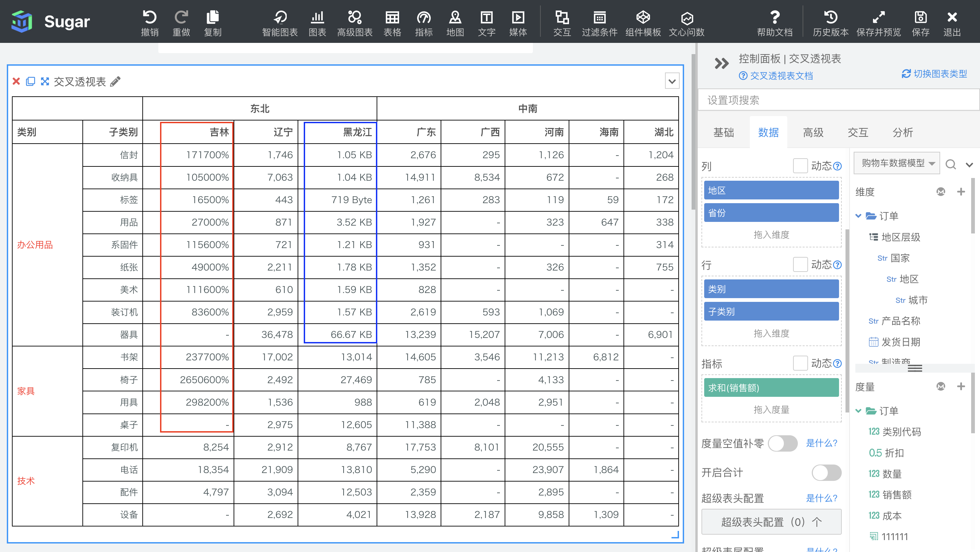Screen dimensions: 980x552
Task: Select the 发货日期 dimension field
Action: pyautogui.click(x=895, y=342)
